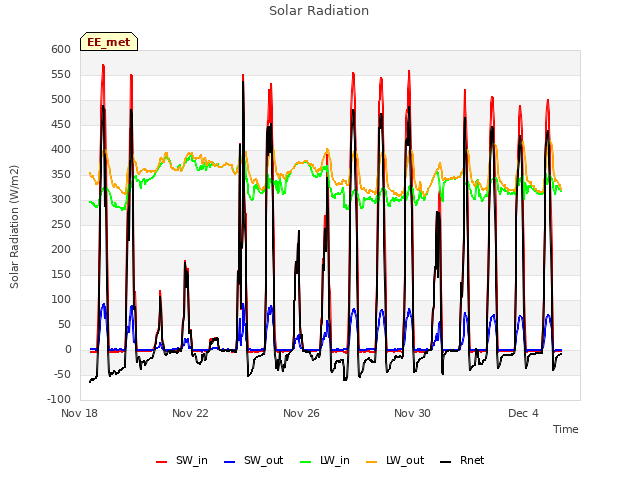Click the blue SW_out legend swatch
The width and height of the screenshot is (640, 480).
[x=230, y=462]
